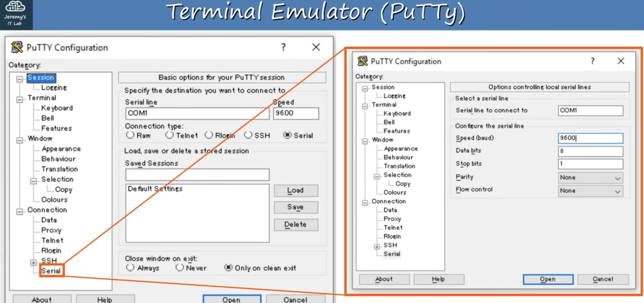Click the PuTTY icon in left dialog title bar
Image resolution: width=644 pixels, height=303 pixels.
point(17,47)
